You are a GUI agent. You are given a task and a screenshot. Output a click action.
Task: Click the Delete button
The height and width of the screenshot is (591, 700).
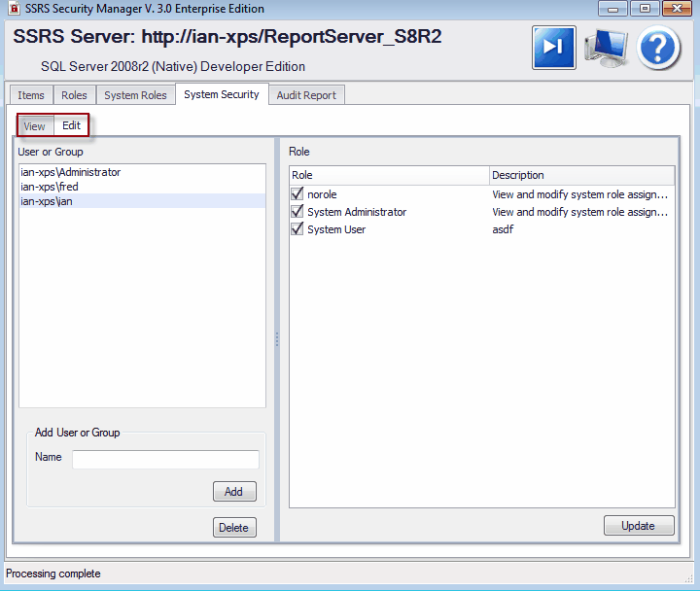coord(234,528)
